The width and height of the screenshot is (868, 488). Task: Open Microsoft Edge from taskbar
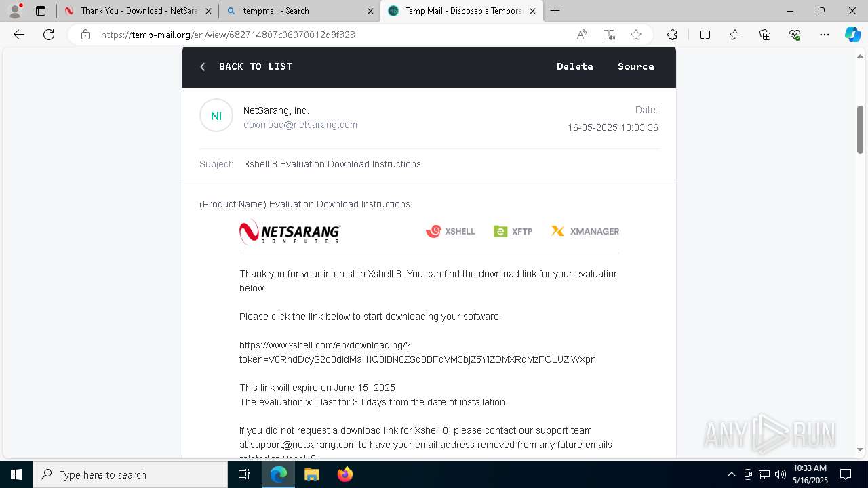[x=279, y=474]
